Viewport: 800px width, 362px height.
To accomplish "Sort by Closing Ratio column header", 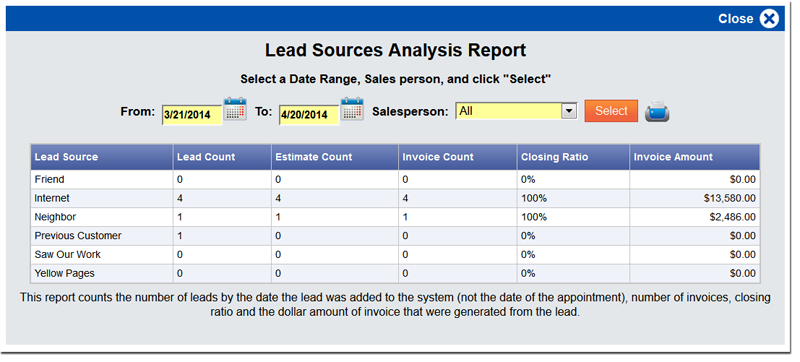I will [573, 157].
